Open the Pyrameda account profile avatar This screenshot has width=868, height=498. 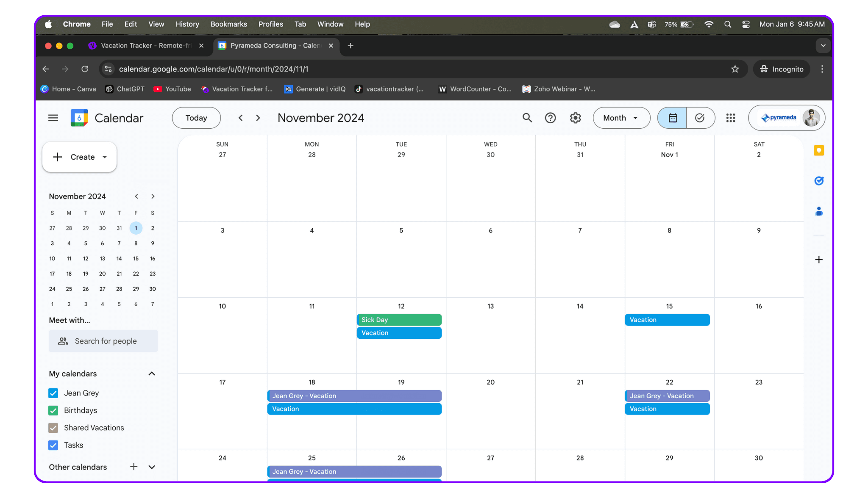pyautogui.click(x=811, y=118)
